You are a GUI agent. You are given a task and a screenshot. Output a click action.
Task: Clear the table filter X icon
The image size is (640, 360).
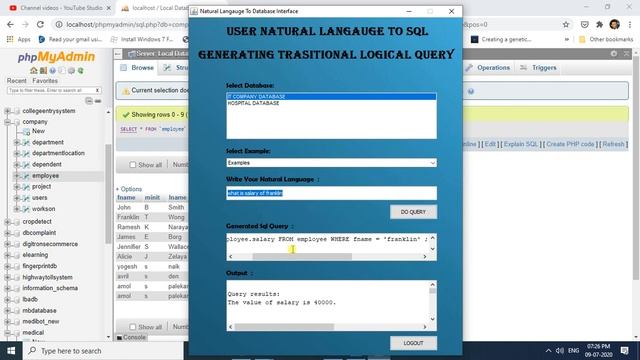click(97, 90)
